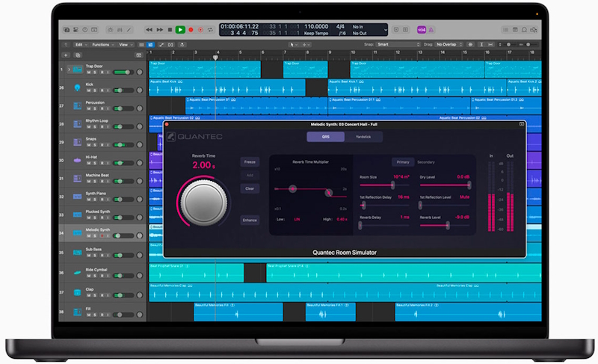Click the Freeze button
598x364 pixels.
250,162
